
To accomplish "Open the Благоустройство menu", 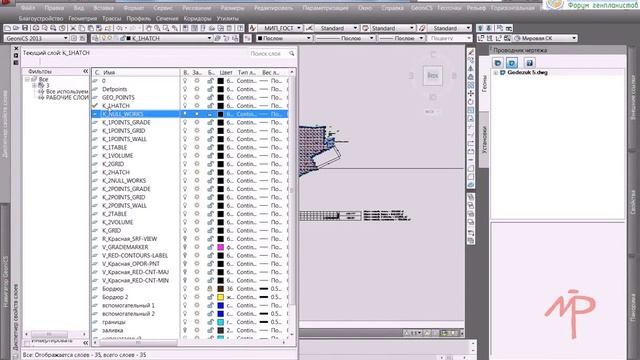I will [40, 19].
